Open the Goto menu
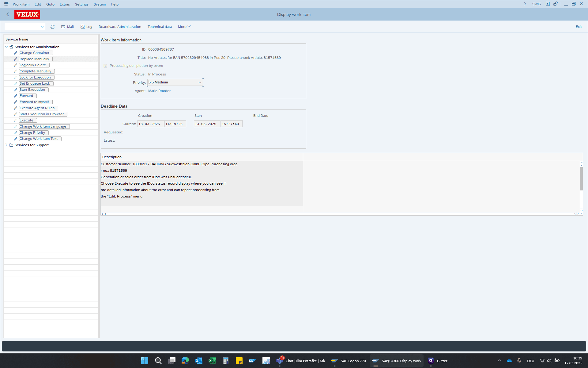 50,4
